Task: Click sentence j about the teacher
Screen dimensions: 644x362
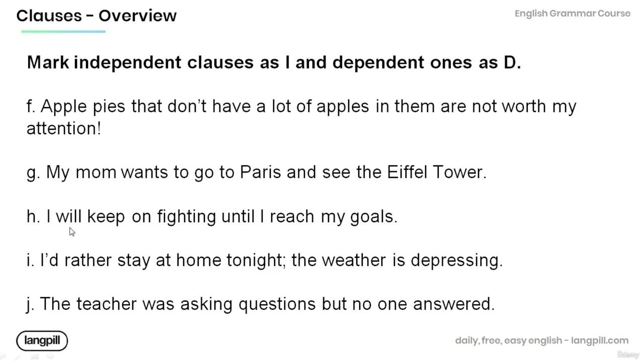Action: pos(260,304)
